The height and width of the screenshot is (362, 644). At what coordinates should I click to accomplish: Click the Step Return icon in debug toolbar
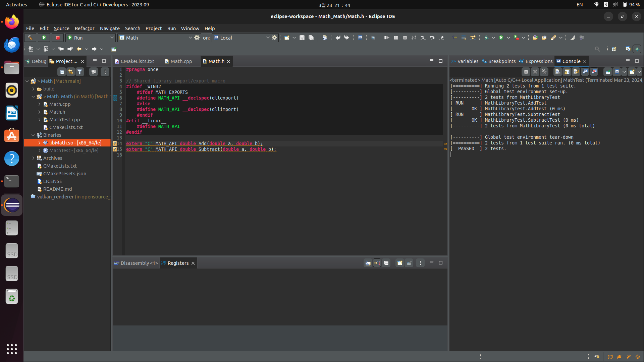point(441,38)
